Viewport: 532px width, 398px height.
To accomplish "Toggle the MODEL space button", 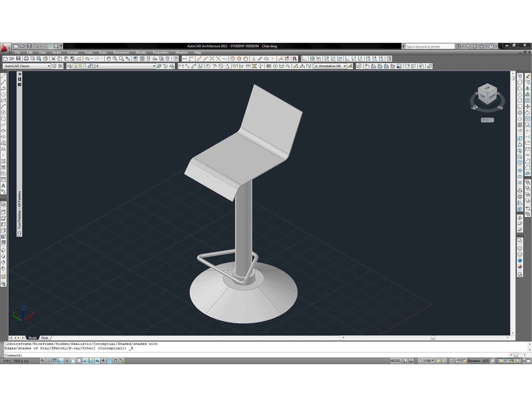I will (x=396, y=361).
